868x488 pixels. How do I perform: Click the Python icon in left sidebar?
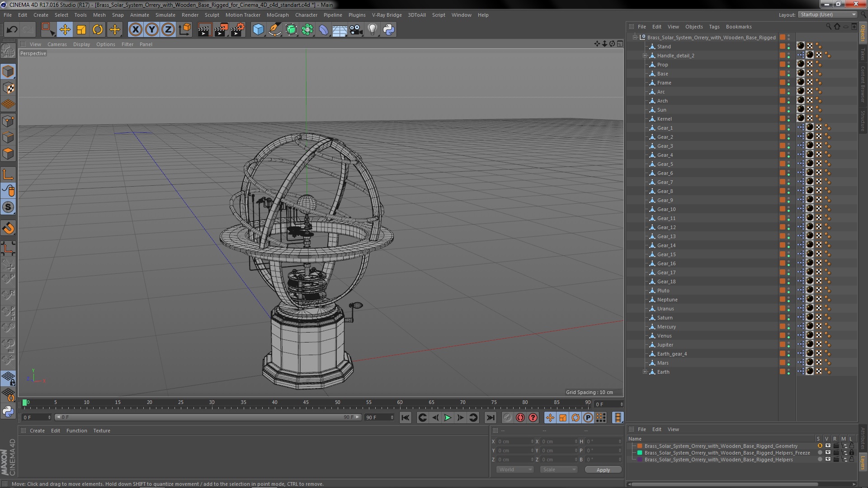click(8, 411)
